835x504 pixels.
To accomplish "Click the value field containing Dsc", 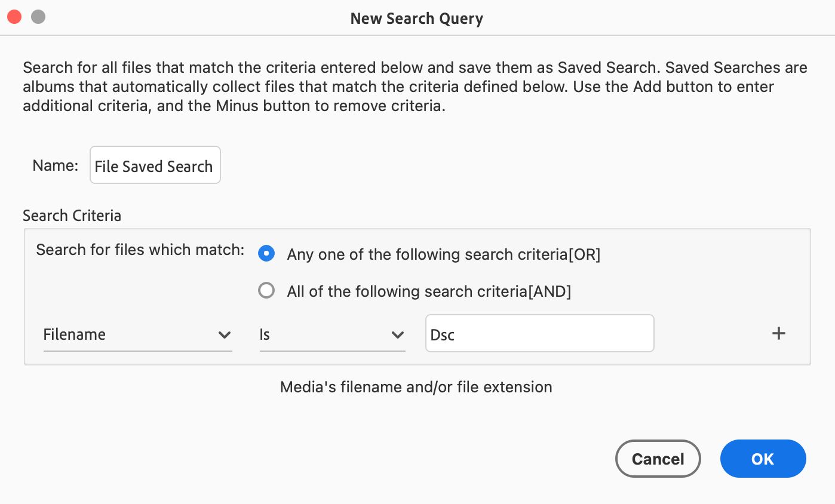I will point(539,334).
